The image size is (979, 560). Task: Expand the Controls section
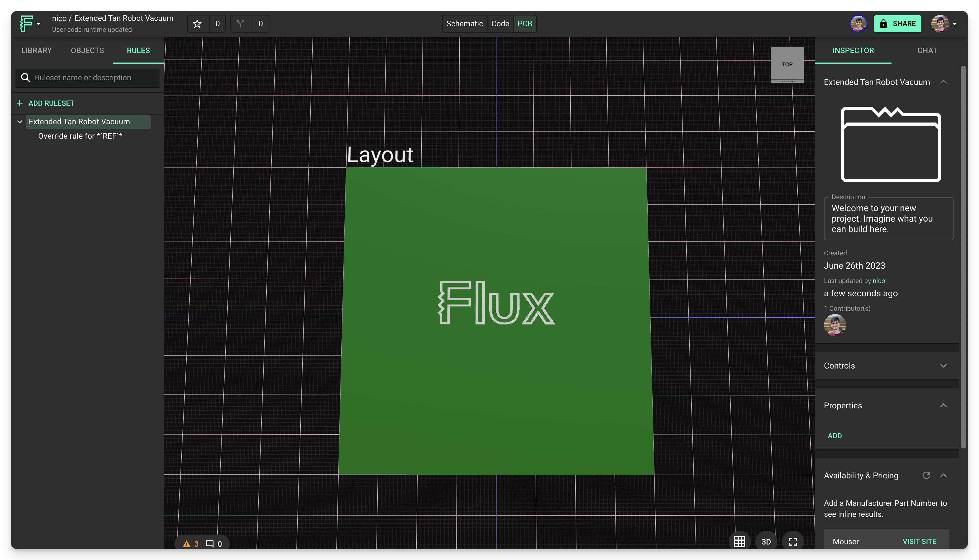(x=943, y=365)
